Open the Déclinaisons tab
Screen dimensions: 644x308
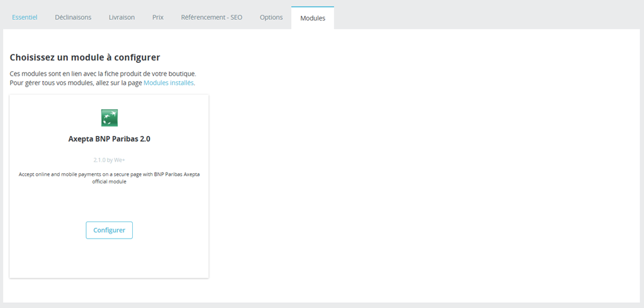coord(73,17)
